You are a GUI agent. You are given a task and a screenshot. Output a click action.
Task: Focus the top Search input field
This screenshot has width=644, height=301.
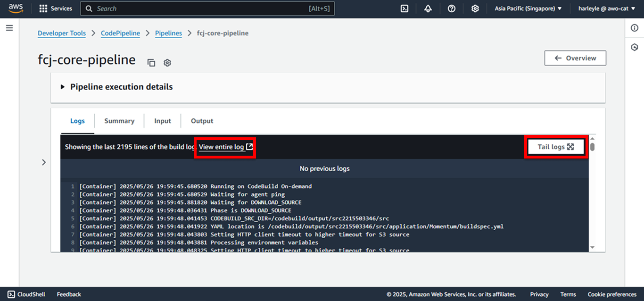point(207,8)
